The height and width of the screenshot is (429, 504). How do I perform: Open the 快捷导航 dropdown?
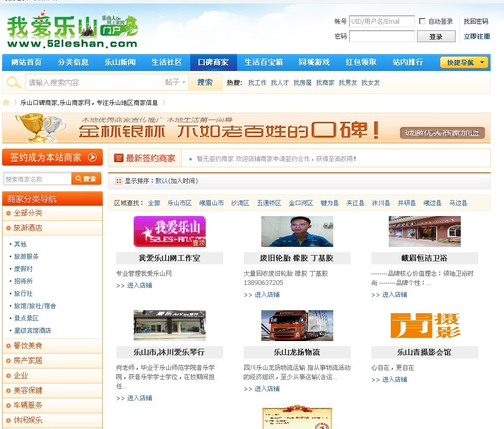click(464, 62)
